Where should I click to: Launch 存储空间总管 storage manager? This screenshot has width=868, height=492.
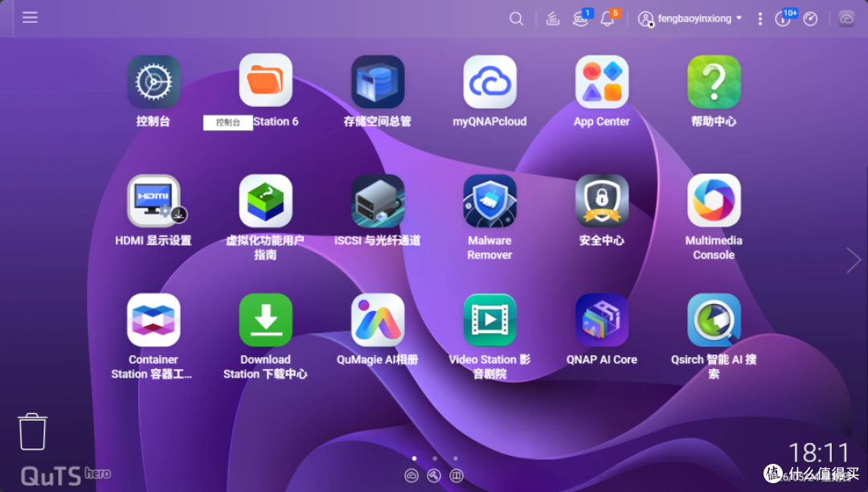click(378, 82)
